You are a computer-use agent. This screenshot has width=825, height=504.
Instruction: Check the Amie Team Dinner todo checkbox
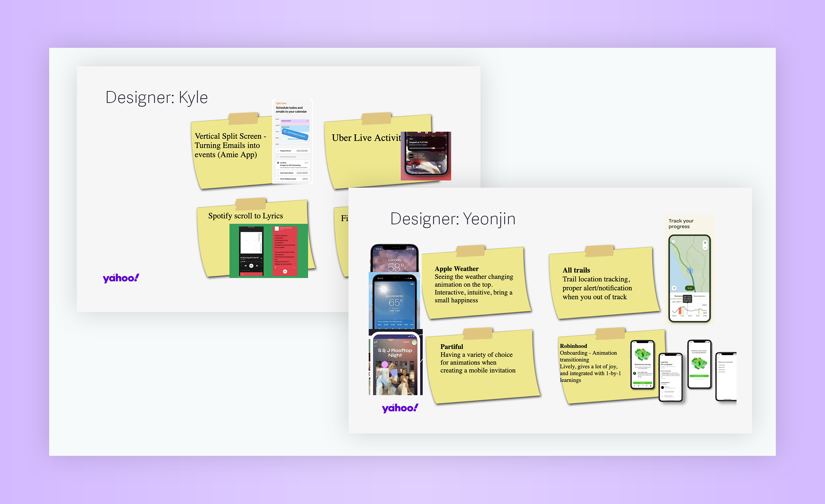[x=278, y=173]
